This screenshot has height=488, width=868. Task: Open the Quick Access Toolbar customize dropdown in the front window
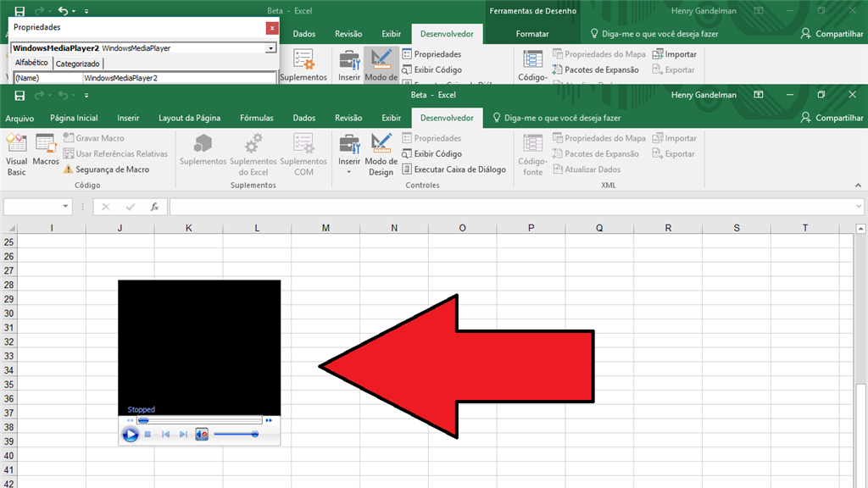click(x=86, y=95)
